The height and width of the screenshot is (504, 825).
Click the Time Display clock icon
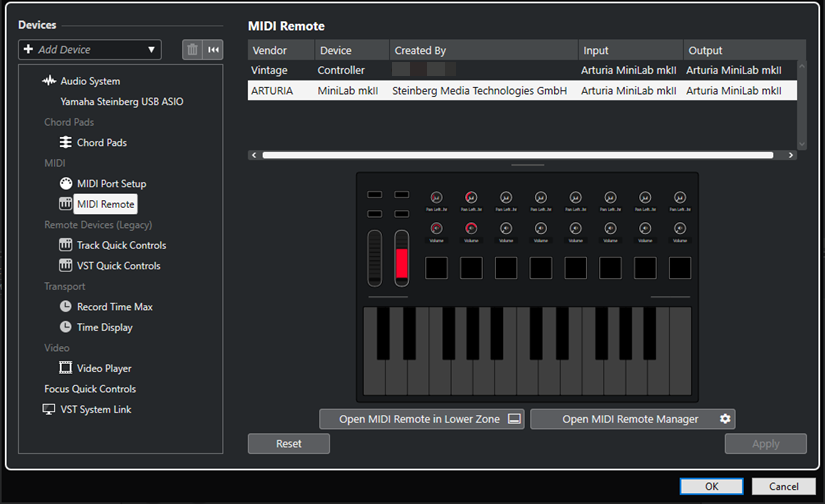pyautogui.click(x=65, y=327)
